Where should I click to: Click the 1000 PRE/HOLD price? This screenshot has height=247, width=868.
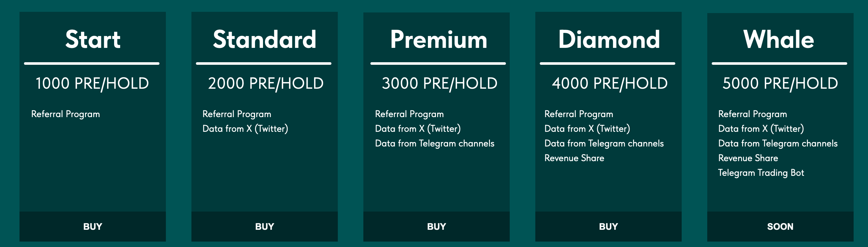point(92,84)
